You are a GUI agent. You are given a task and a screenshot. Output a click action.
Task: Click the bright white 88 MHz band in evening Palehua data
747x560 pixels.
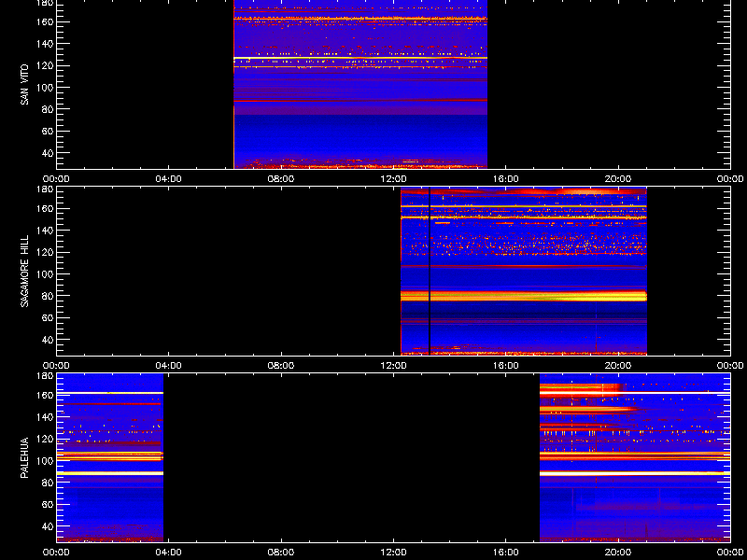635,473
